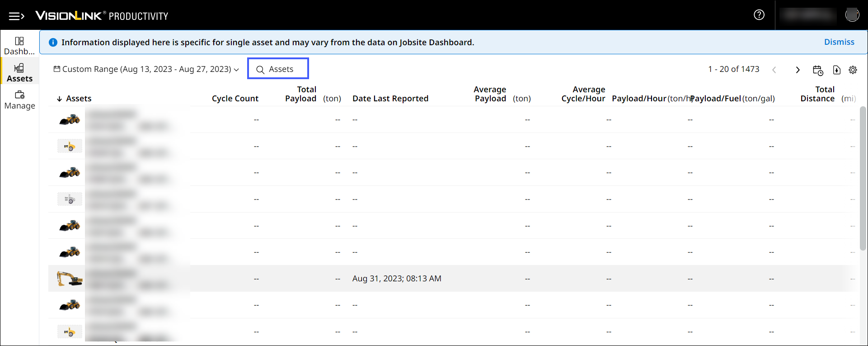This screenshot has width=868, height=346.
Task: Click the calendar clock schedule icon
Action: (x=817, y=70)
